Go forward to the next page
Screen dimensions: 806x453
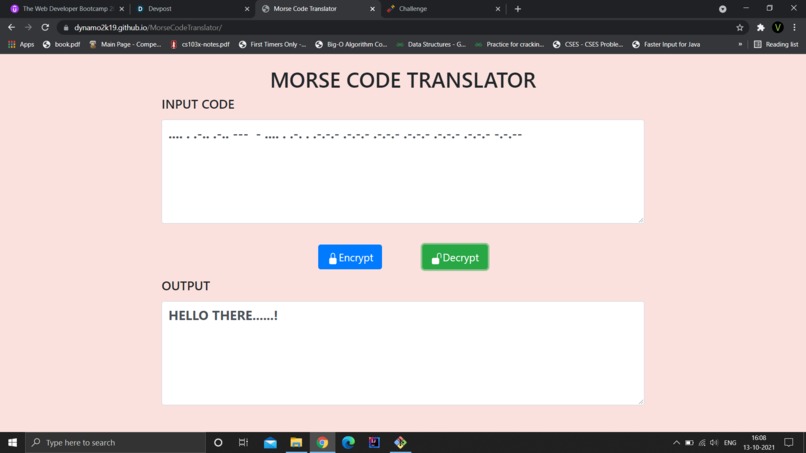(28, 27)
